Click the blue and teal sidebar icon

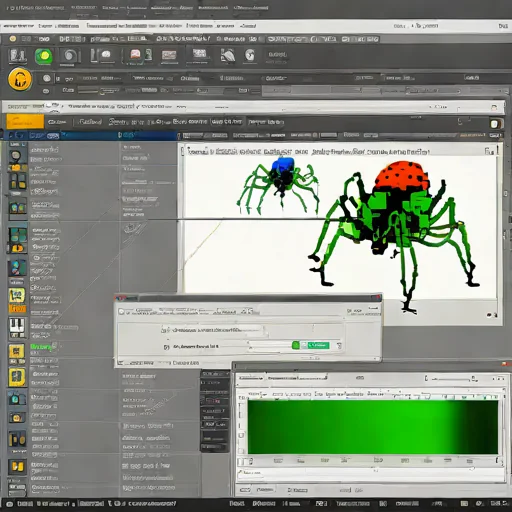tap(16, 268)
